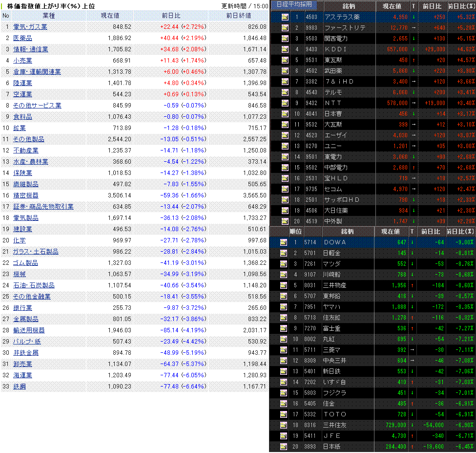The height and width of the screenshot is (453, 476).
Task: Click the icon beside 日本紙 row
Action: (285, 447)
